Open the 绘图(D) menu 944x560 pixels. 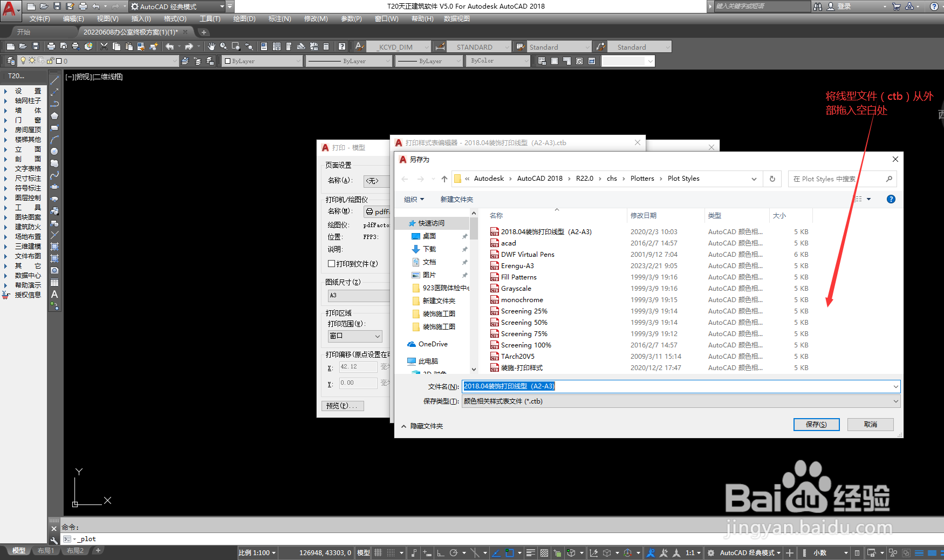point(244,19)
